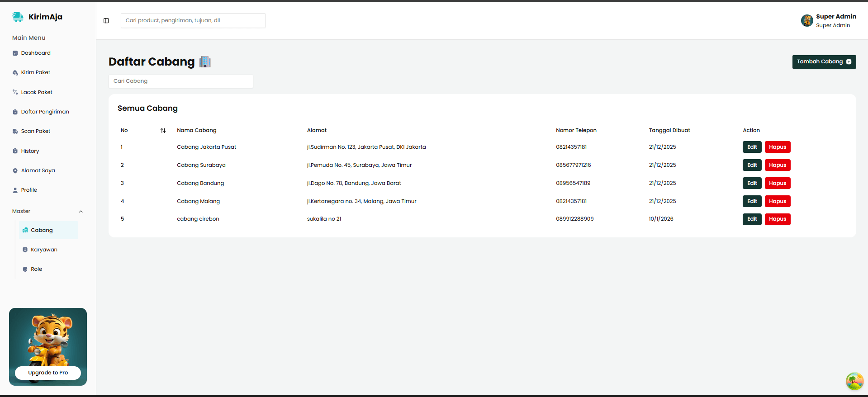Screen dimensions: 868x397
Task: Toggle the sidebar collapse icon
Action: click(x=106, y=21)
